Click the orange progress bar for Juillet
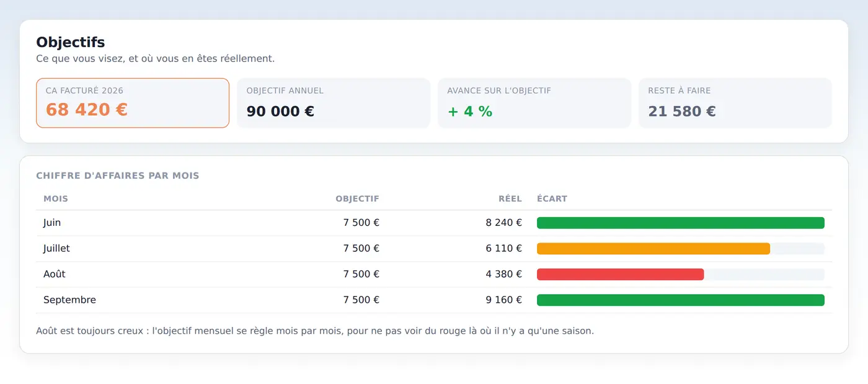The image size is (868, 384). [x=653, y=249]
